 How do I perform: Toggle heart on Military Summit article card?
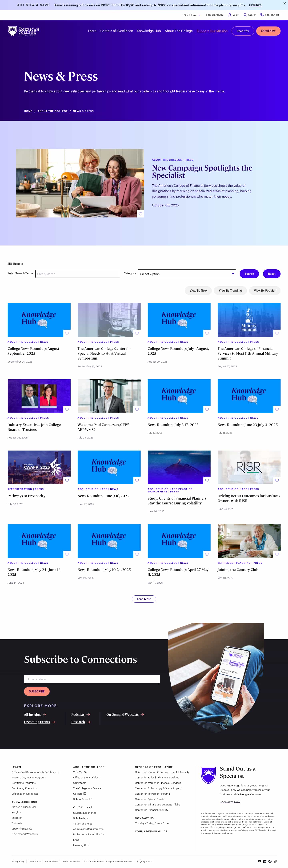click(x=277, y=333)
